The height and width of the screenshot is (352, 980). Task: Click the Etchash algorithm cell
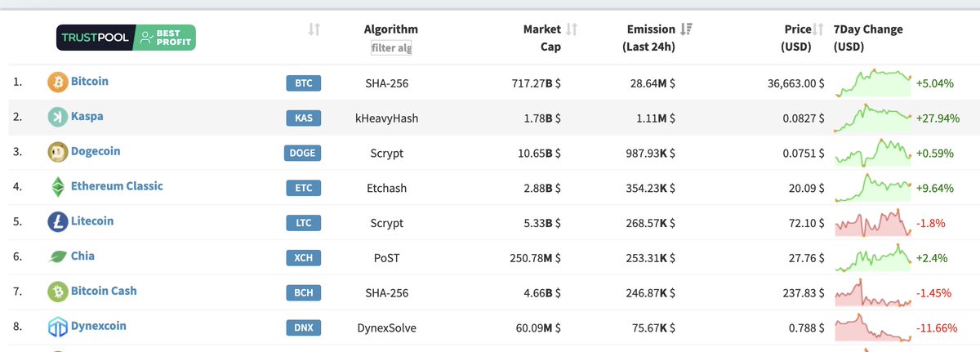pos(387,188)
